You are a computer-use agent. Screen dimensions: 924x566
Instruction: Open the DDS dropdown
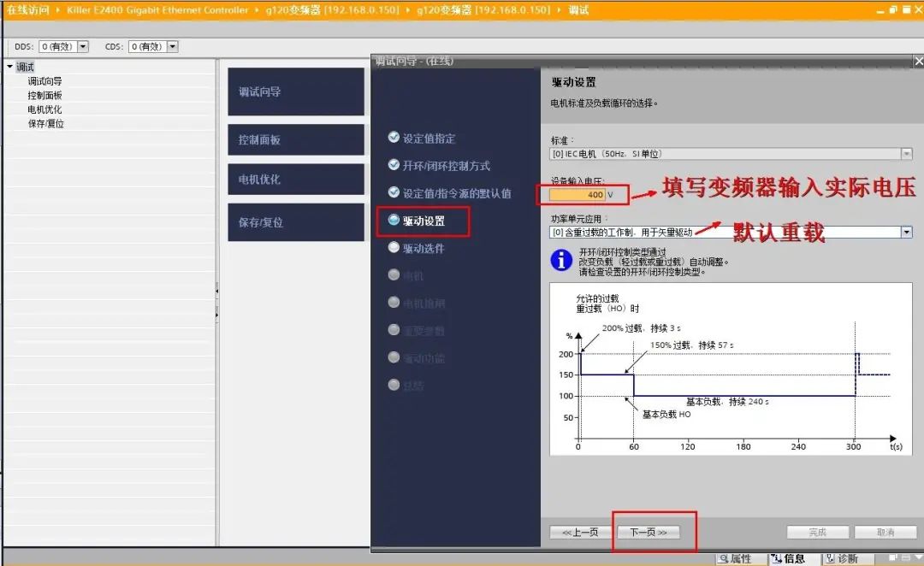click(x=83, y=46)
